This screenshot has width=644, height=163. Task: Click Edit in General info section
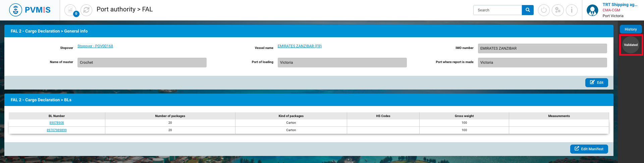pyautogui.click(x=596, y=83)
